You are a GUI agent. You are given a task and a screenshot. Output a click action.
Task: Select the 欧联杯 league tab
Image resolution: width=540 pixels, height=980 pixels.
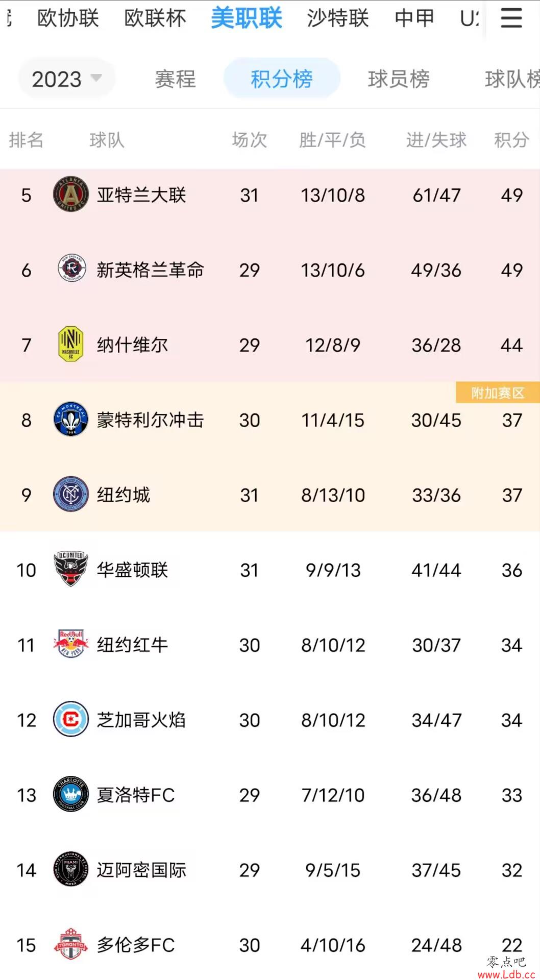(155, 18)
